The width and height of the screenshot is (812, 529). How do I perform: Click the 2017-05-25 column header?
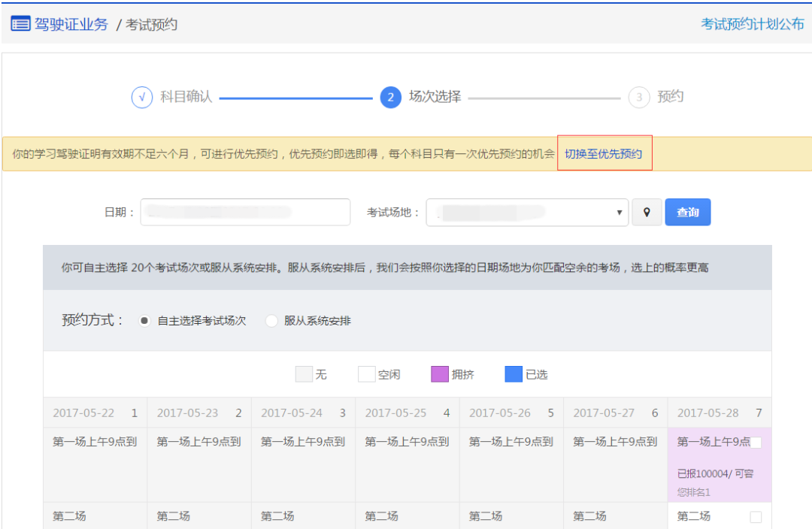click(407, 413)
